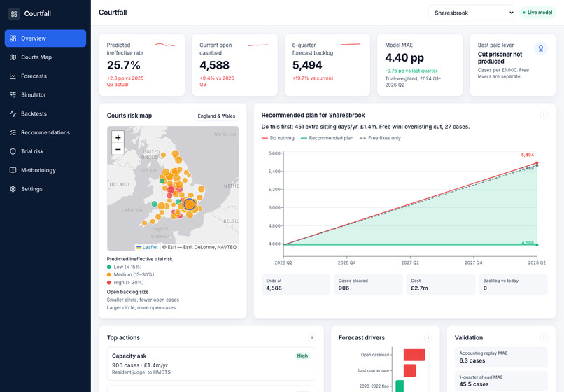The height and width of the screenshot is (392, 564).
Task: Click the "Cut prisoner not produced" text
Action: tap(500, 58)
